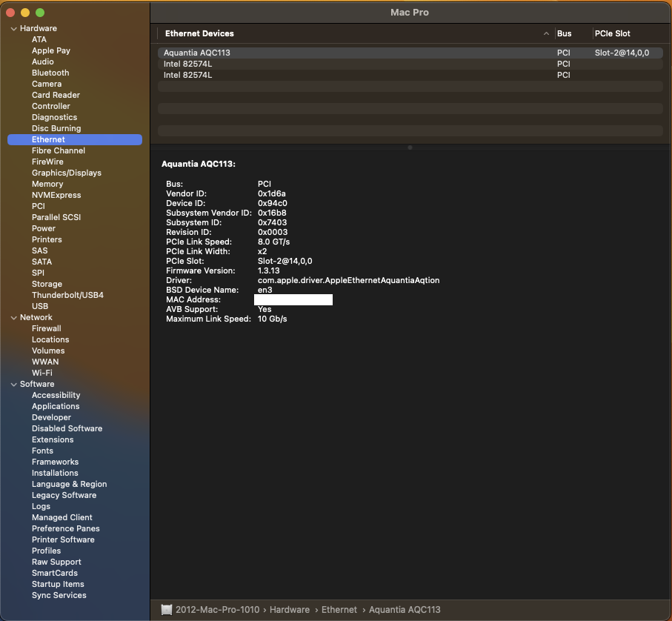Open Preference Panes section
672x621 pixels.
tap(66, 529)
